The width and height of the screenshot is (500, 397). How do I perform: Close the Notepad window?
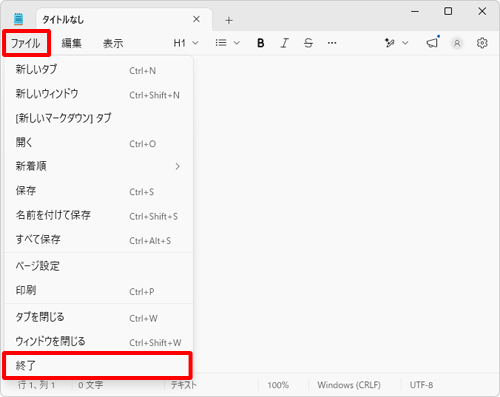[482, 12]
